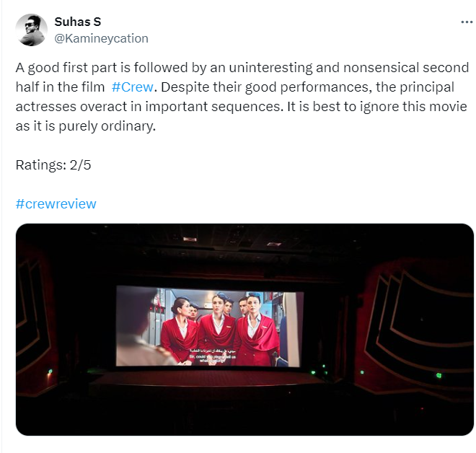476x453 pixels.
Task: Click the tweet text starting 'A good first part'
Action: (242, 97)
